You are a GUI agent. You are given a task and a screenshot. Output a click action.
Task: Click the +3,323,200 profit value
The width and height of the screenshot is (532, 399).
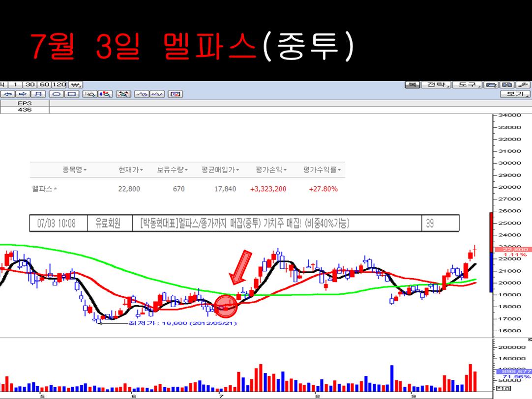tap(268, 189)
